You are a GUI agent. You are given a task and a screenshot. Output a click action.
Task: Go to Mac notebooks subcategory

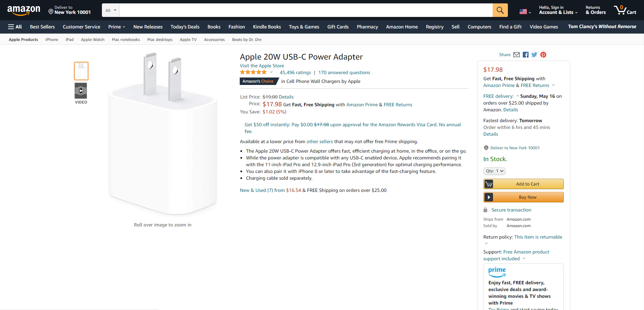click(x=126, y=40)
